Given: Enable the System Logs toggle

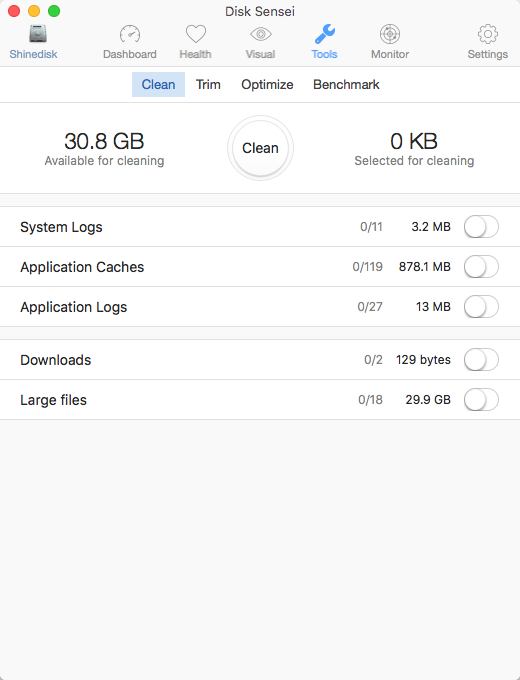Looking at the screenshot, I should tap(481, 227).
